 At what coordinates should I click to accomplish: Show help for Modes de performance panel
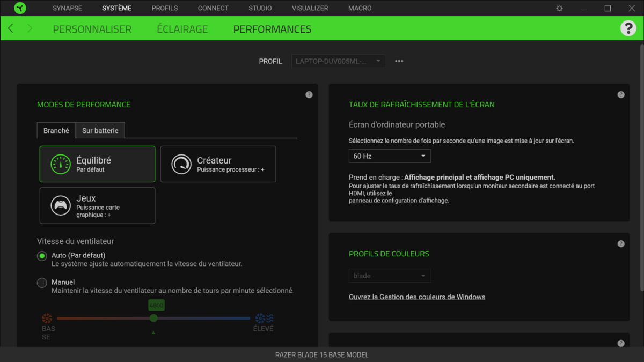pyautogui.click(x=309, y=94)
